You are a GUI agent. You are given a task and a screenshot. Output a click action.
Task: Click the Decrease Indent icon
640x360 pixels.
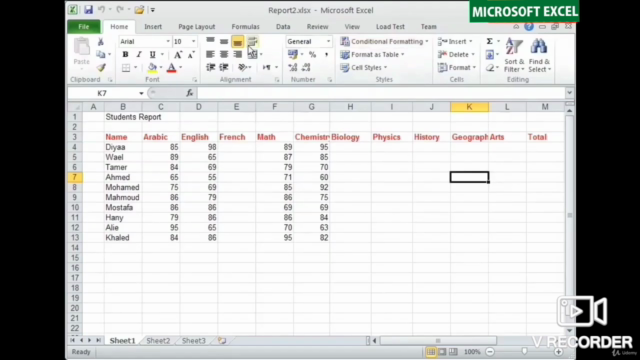coord(210,67)
